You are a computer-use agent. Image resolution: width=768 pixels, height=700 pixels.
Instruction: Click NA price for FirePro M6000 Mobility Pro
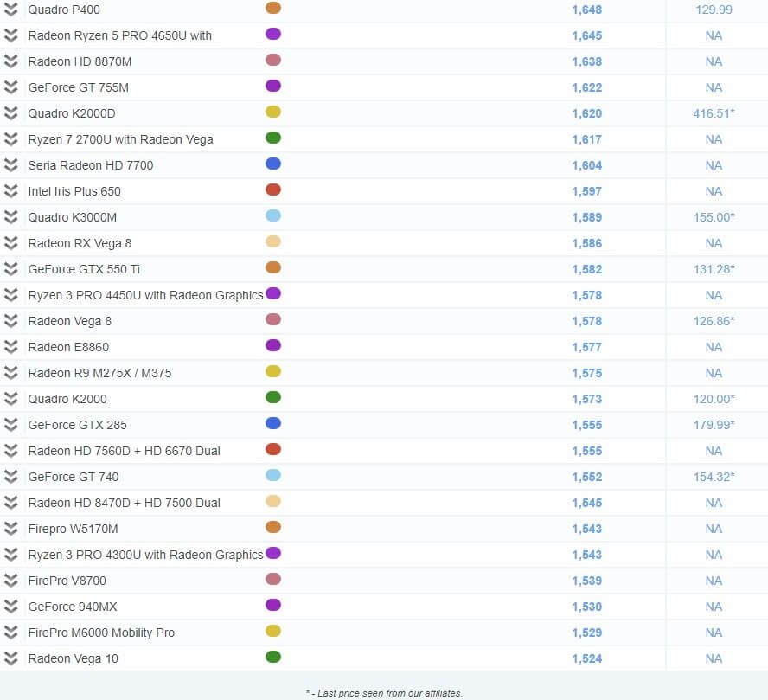(714, 633)
